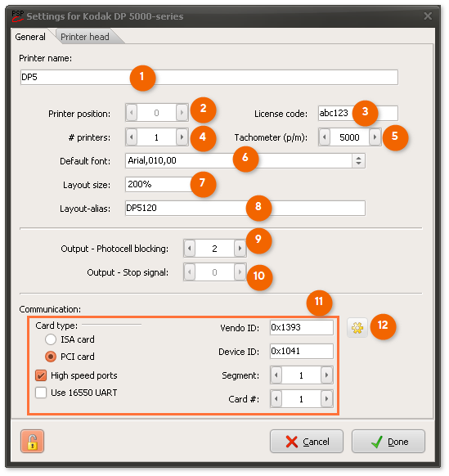This screenshot has height=476, width=449.
Task: Click the Segment number field
Action: pos(302,375)
